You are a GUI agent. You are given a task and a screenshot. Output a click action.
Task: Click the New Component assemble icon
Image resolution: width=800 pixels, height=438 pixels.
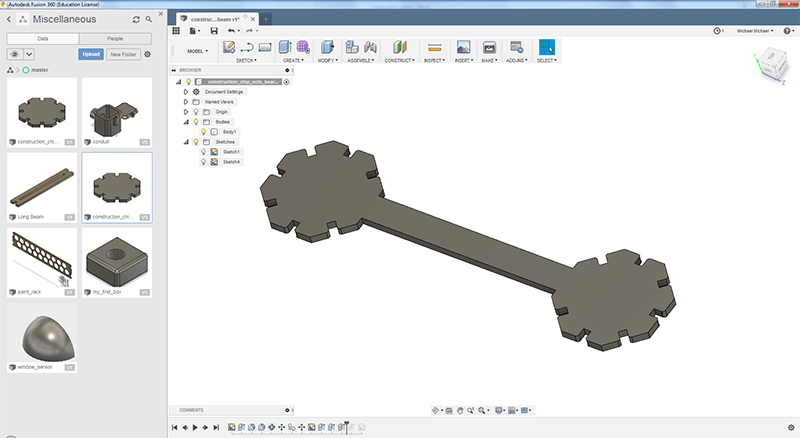(x=352, y=47)
